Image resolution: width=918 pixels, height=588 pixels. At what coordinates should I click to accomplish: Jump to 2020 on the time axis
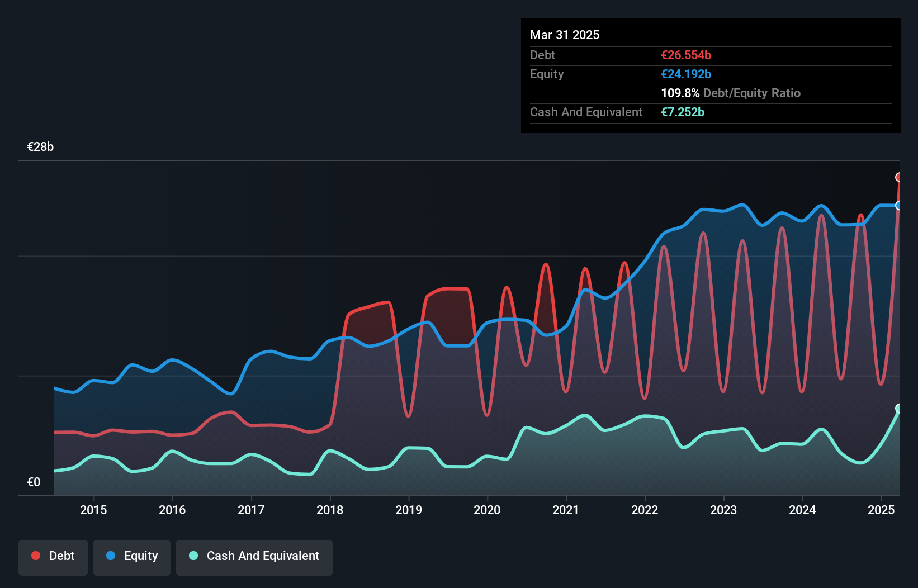pos(487,510)
